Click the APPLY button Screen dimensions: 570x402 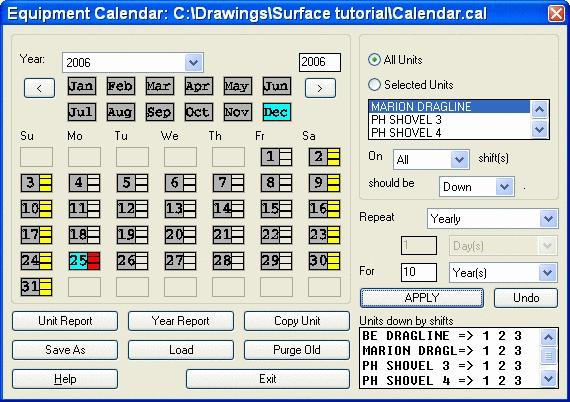[422, 298]
